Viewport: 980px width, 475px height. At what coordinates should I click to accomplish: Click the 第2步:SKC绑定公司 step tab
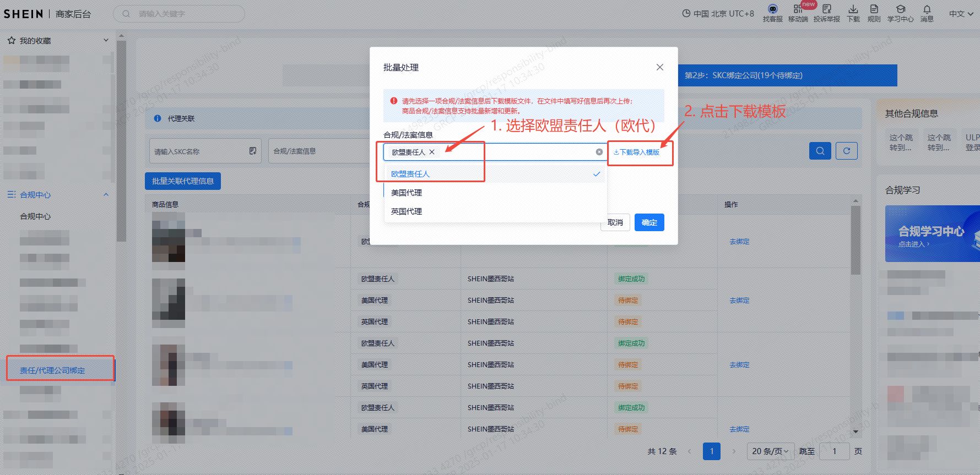(x=787, y=75)
